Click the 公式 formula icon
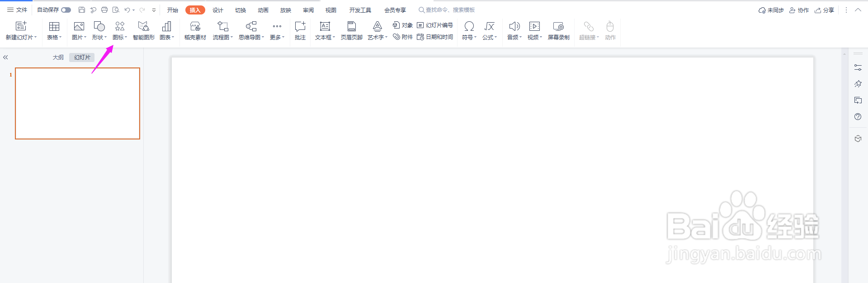Viewport: 868px width, 283px height. 490,26
